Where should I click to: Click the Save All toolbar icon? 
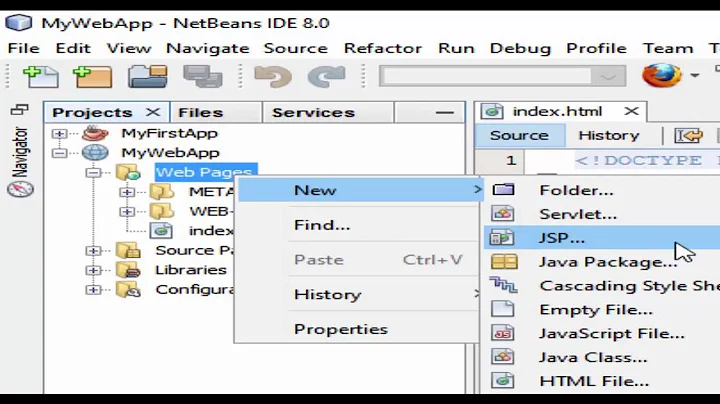pos(202,77)
